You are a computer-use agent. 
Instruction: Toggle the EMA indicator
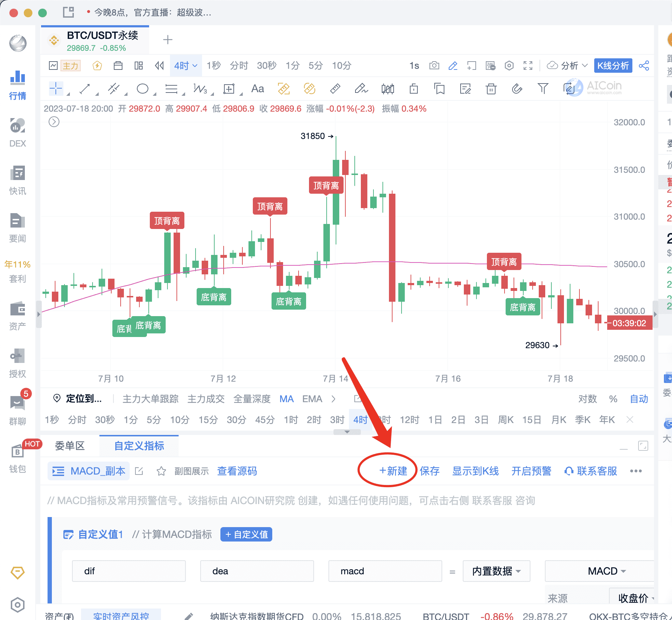(x=312, y=399)
